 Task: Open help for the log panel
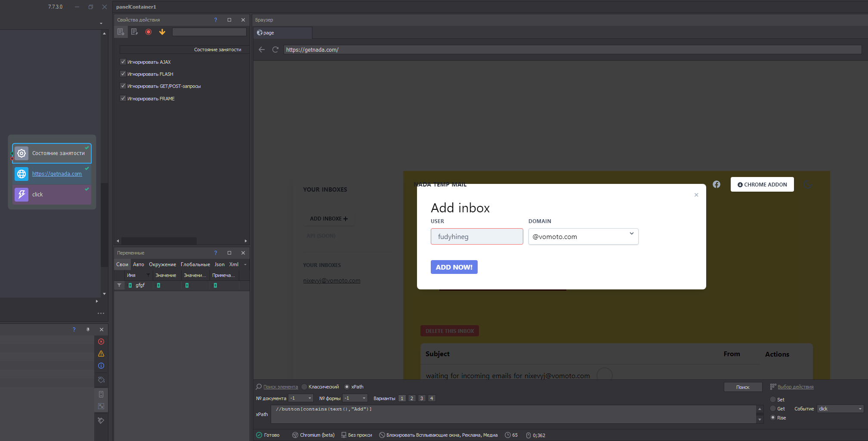point(74,329)
